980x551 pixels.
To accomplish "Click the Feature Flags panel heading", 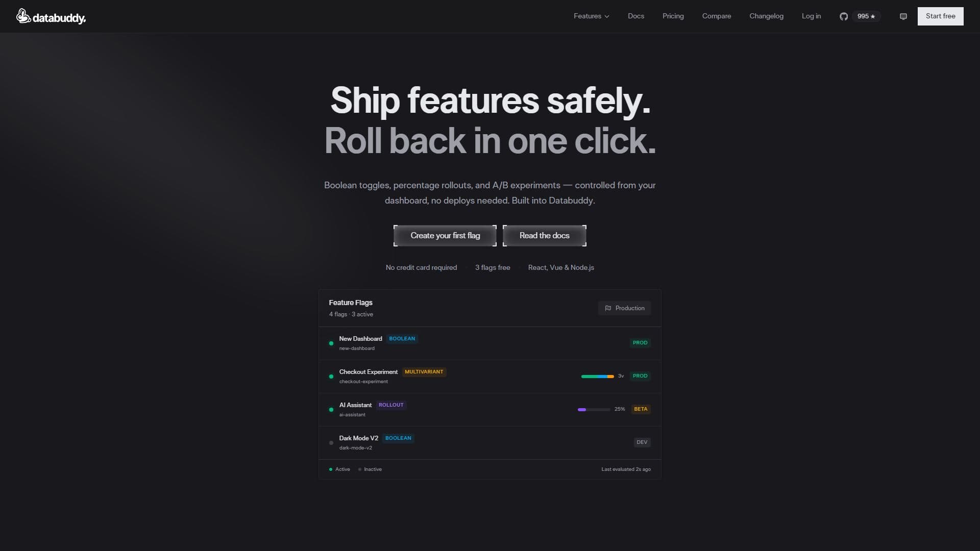I will coord(351,303).
